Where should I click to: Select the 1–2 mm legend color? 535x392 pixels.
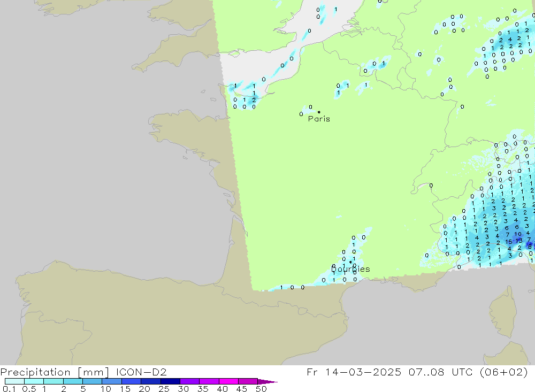click(x=53, y=381)
